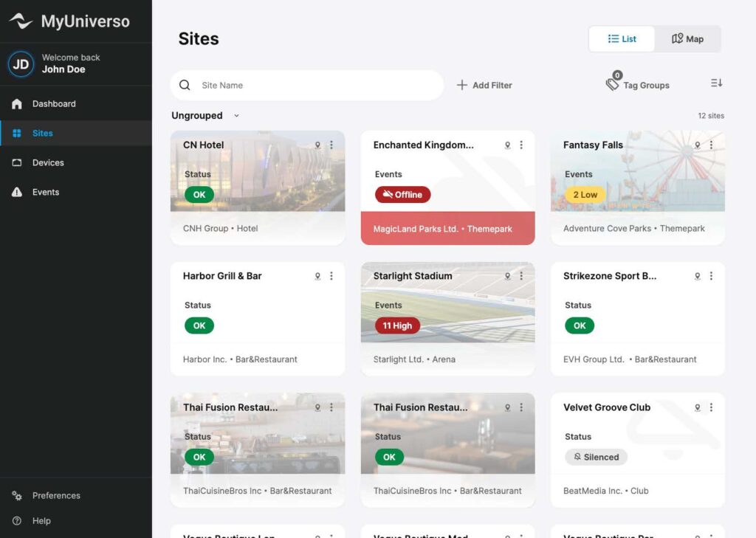Click the location pin on Strikezone Sport card
Image resolution: width=756 pixels, height=538 pixels.
point(698,276)
